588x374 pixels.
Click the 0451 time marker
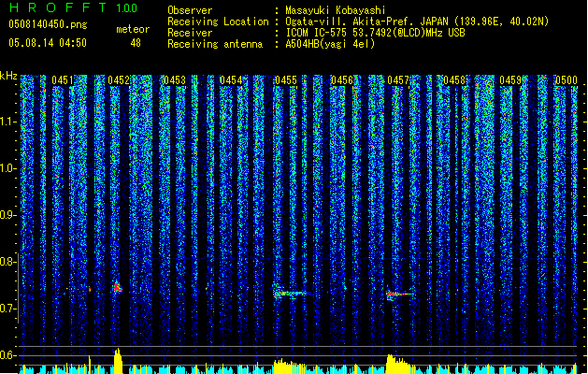pos(63,80)
